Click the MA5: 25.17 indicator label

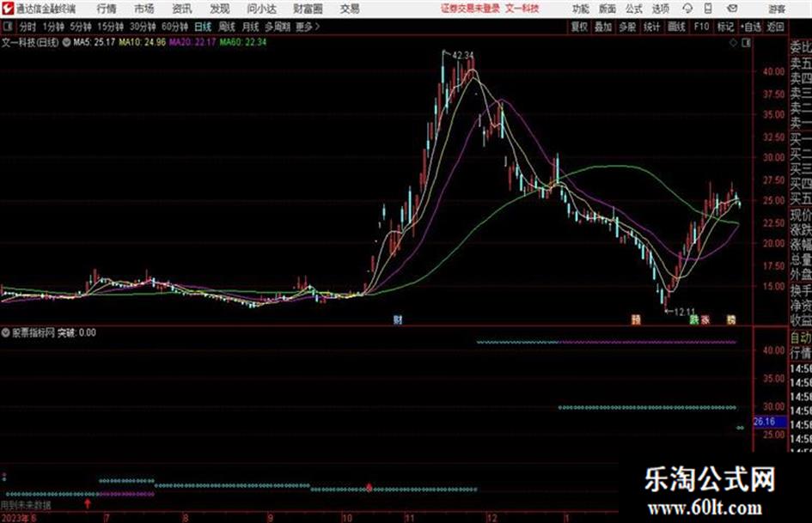pos(94,42)
